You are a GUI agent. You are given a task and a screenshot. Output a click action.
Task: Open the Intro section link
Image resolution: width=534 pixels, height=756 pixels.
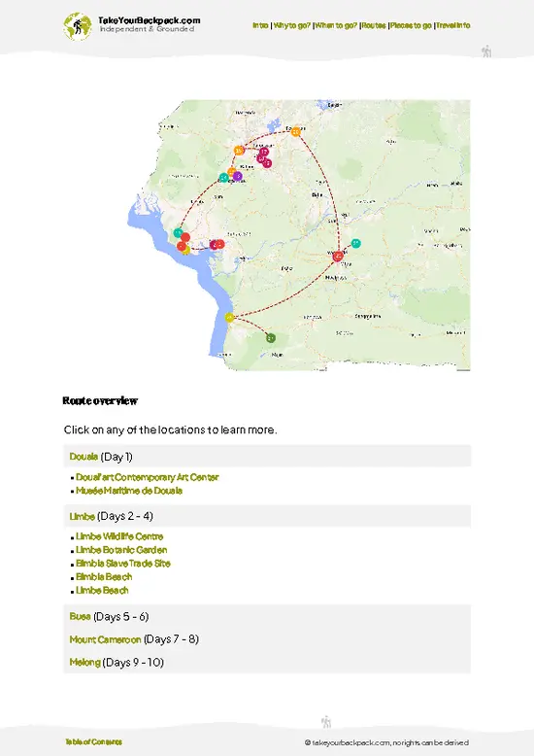coord(260,25)
